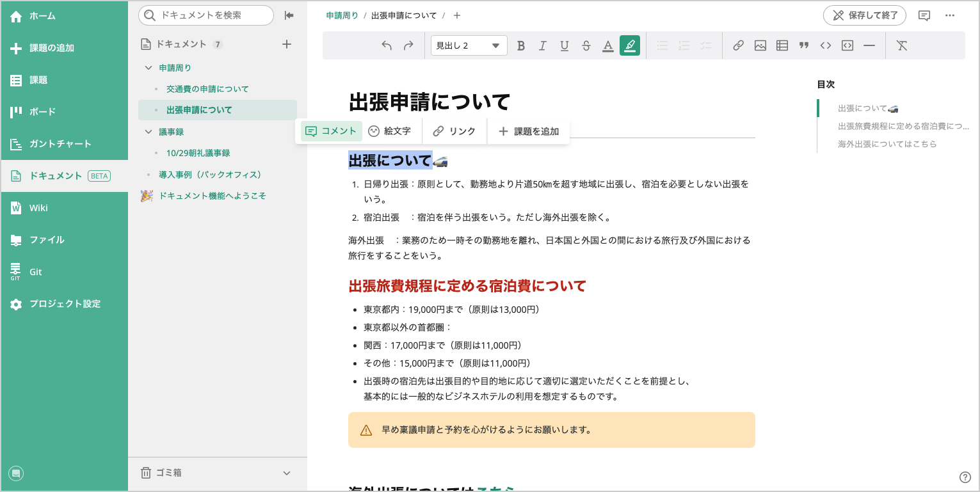Choose 絵文字 from the floating menu
The width and height of the screenshot is (980, 492).
390,131
